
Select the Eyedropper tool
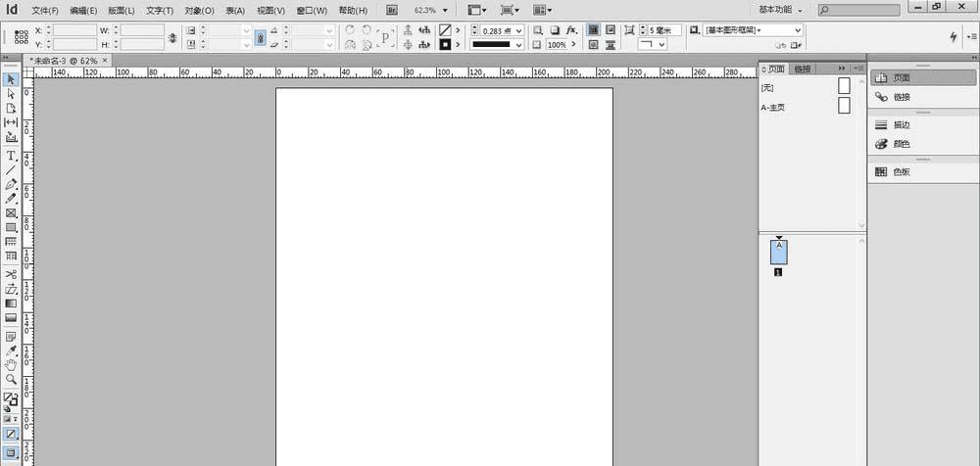click(12, 350)
